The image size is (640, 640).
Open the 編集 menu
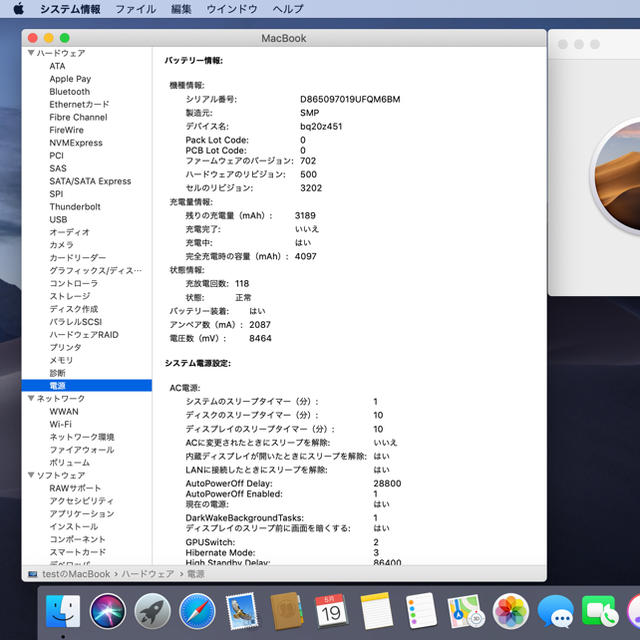(181, 9)
